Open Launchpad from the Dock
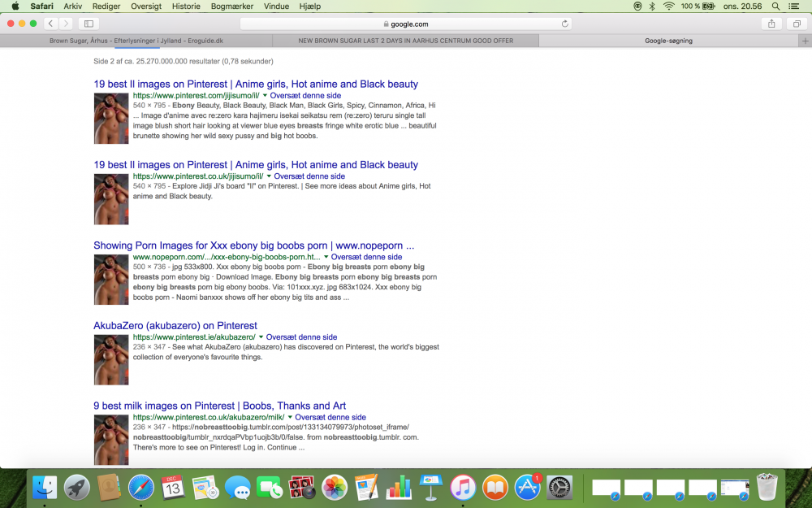The height and width of the screenshot is (508, 812). [x=76, y=488]
